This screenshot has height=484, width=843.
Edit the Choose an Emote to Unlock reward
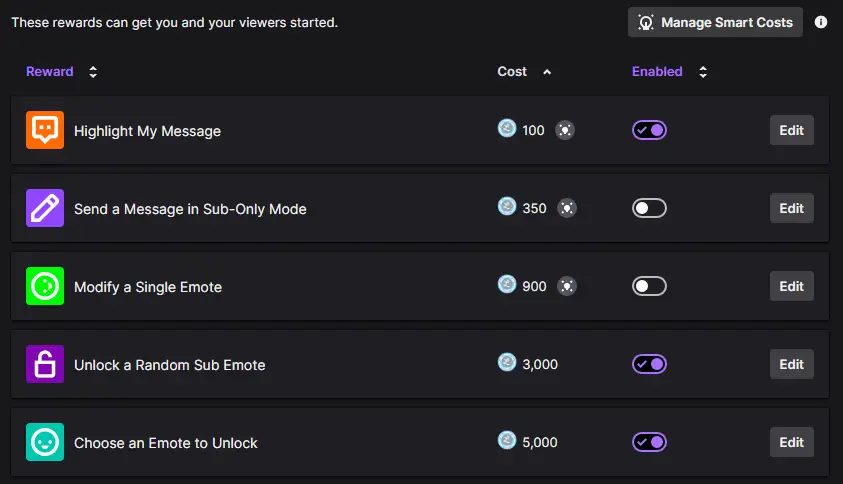(791, 442)
